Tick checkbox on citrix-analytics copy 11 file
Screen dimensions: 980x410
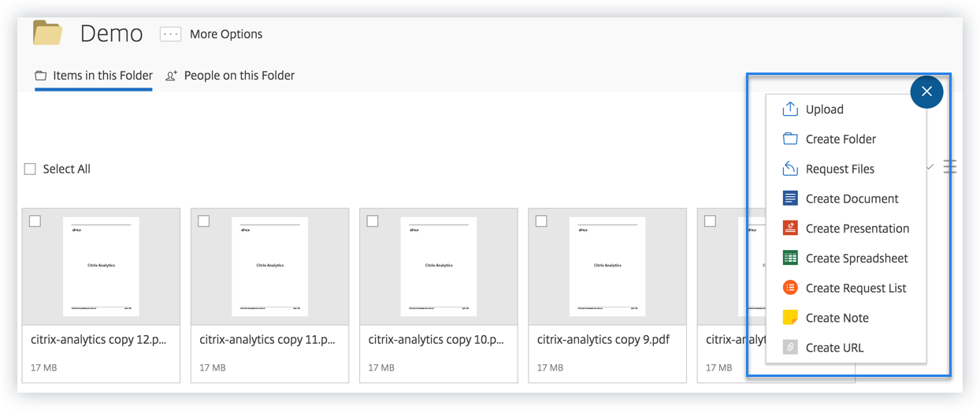(204, 222)
